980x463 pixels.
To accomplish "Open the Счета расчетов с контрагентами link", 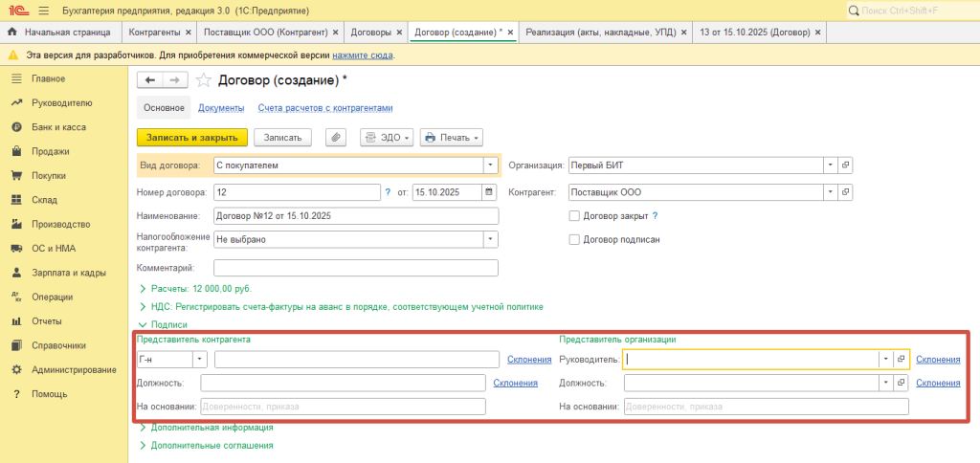I will (x=325, y=108).
